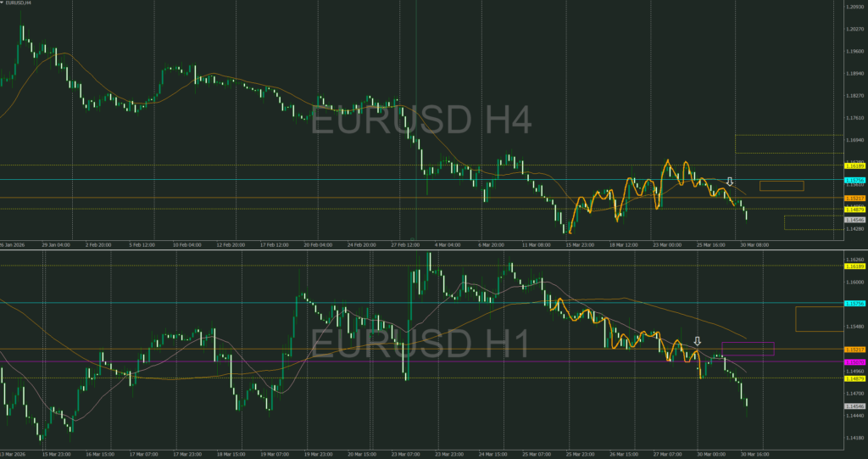This screenshot has height=459, width=868.
Task: Click the magenta price level tag on H1 chart
Action: (x=854, y=362)
